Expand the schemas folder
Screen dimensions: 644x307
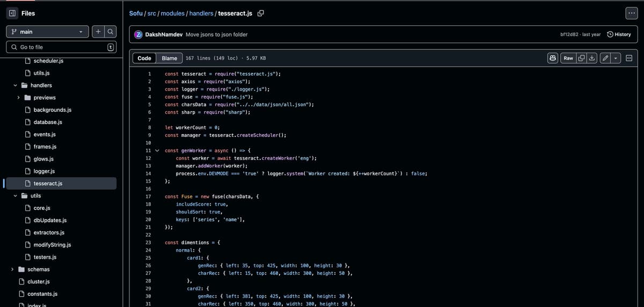point(12,269)
